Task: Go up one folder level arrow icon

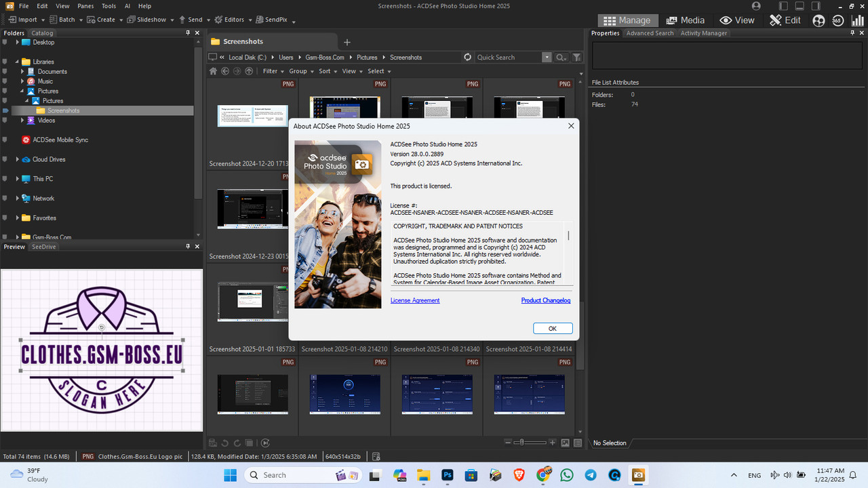Action: [249, 71]
